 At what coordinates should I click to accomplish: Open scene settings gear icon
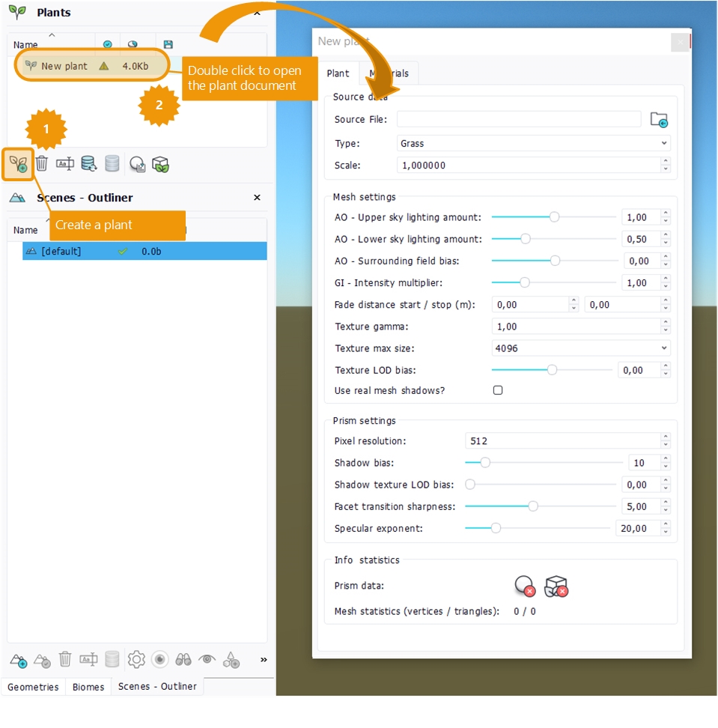click(x=136, y=659)
